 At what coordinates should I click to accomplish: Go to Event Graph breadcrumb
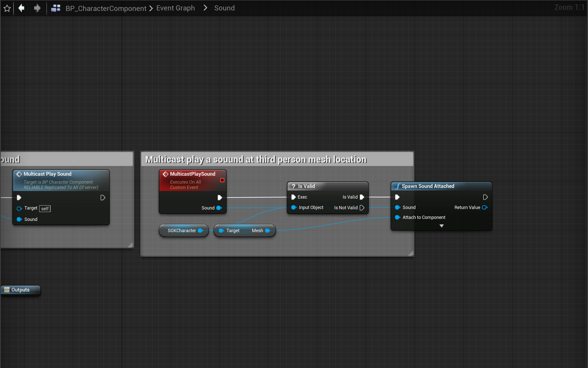(175, 8)
